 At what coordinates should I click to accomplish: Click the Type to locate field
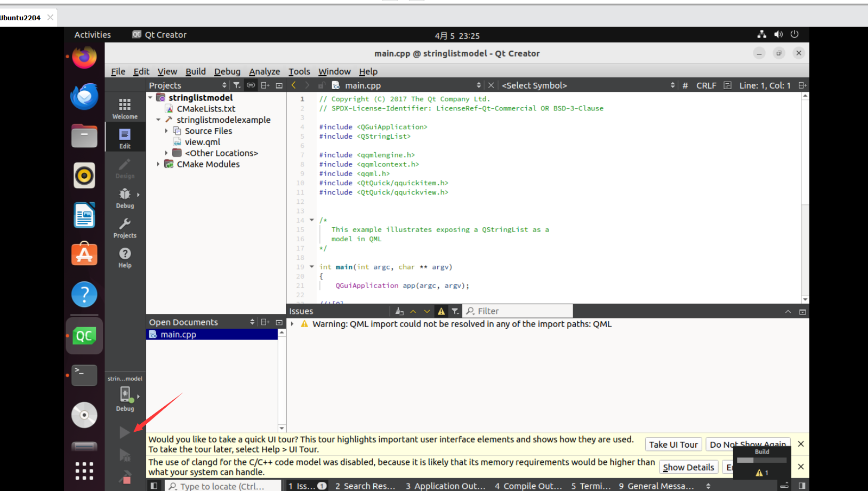pyautogui.click(x=223, y=486)
